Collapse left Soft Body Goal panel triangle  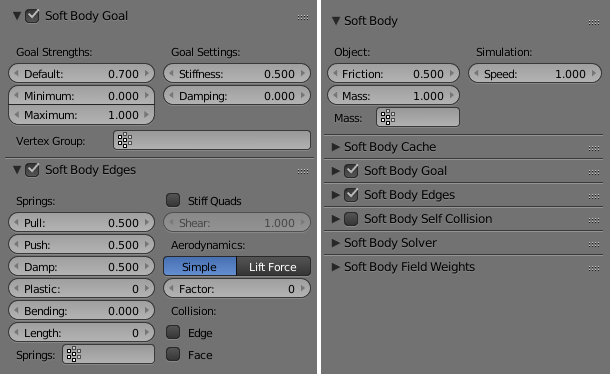(x=17, y=16)
